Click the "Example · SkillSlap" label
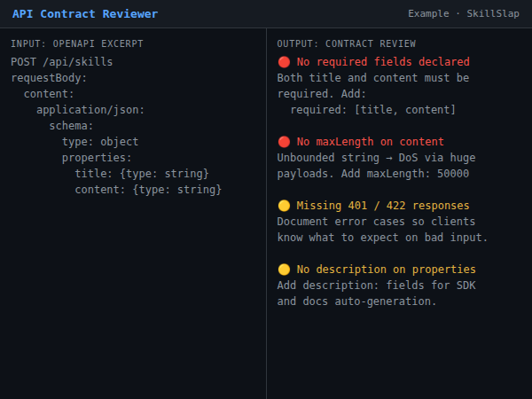 [464, 14]
